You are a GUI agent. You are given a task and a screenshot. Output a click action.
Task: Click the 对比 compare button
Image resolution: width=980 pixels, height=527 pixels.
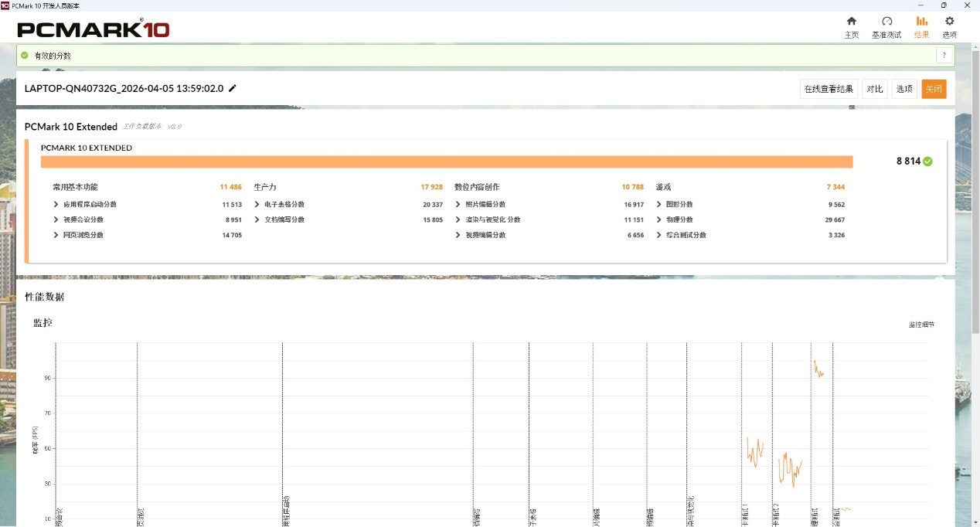pos(874,89)
